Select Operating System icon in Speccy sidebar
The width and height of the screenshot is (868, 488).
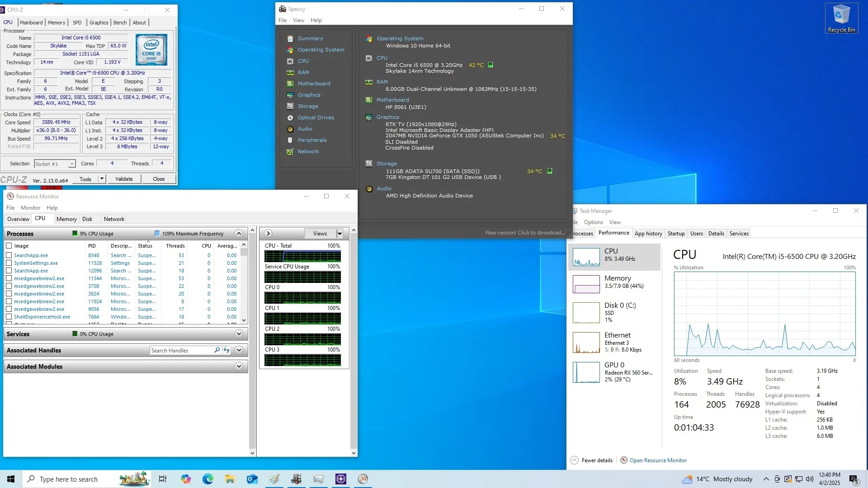290,50
